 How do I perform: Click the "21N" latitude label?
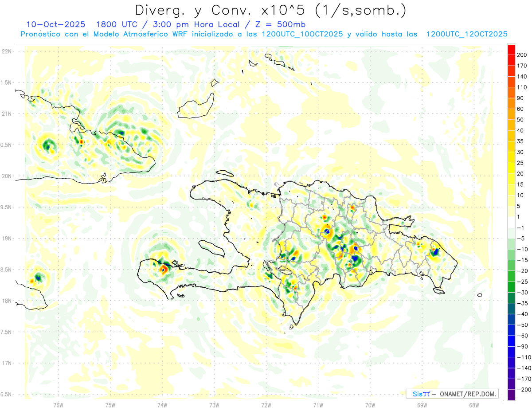click(7, 114)
